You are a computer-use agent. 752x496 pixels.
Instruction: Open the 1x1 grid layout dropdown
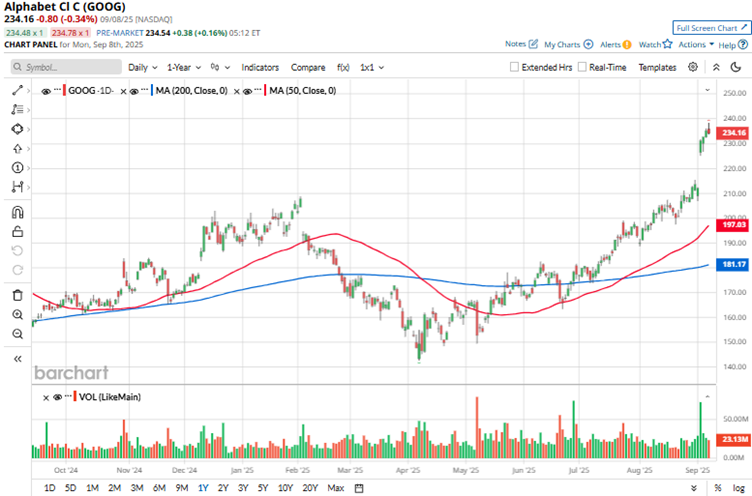372,67
